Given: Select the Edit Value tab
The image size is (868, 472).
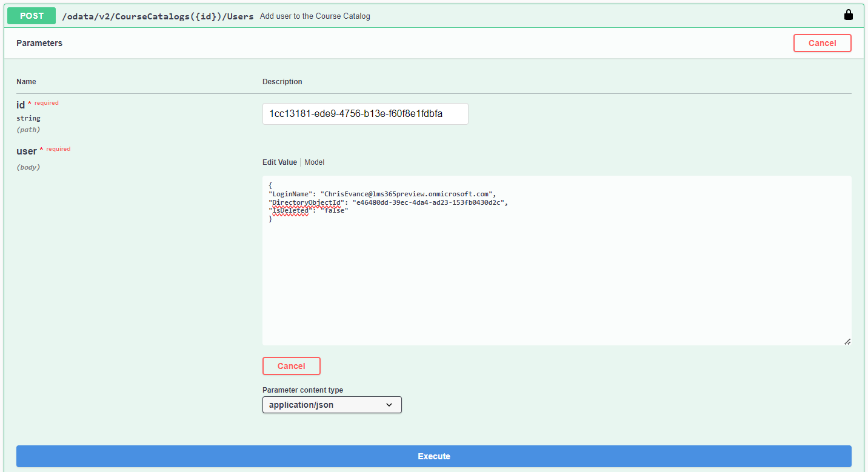Looking at the screenshot, I should tap(279, 162).
